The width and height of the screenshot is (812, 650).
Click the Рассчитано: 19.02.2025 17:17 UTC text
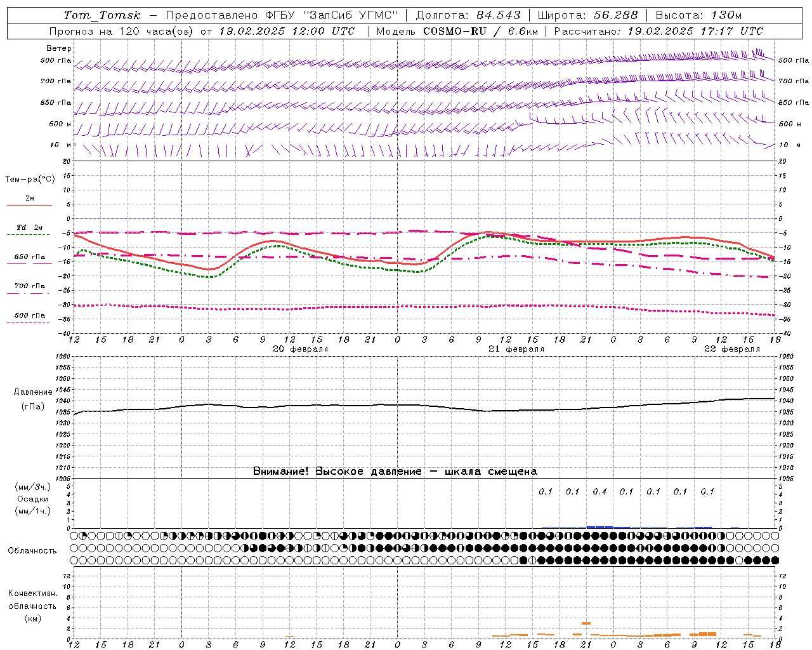[658, 31]
